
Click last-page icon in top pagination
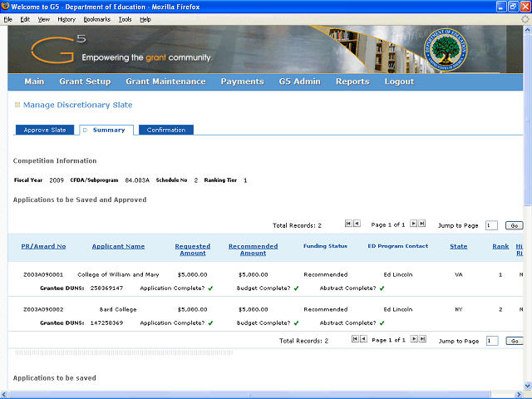tap(422, 224)
